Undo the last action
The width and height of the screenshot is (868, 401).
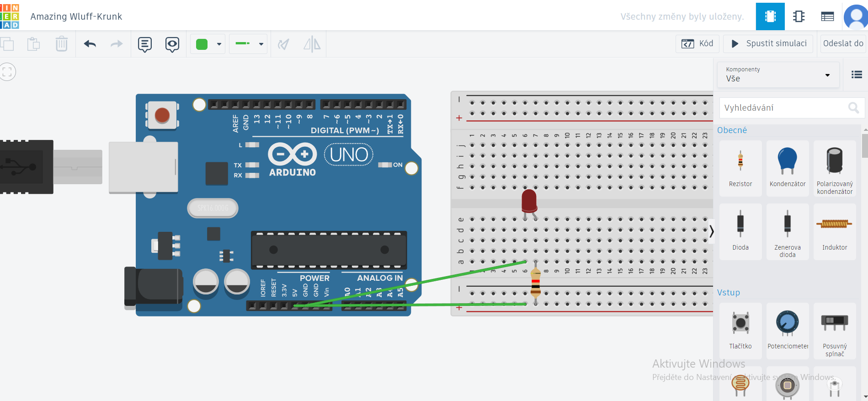coord(90,44)
